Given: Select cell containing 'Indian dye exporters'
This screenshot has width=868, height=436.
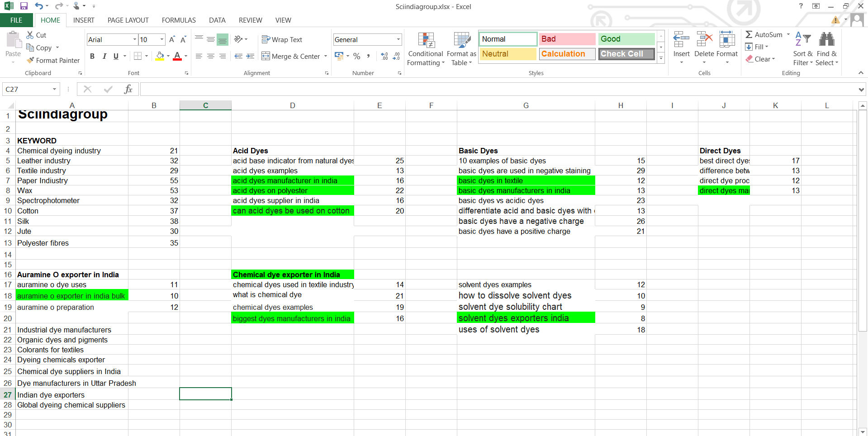Looking at the screenshot, I should pyautogui.click(x=71, y=395).
